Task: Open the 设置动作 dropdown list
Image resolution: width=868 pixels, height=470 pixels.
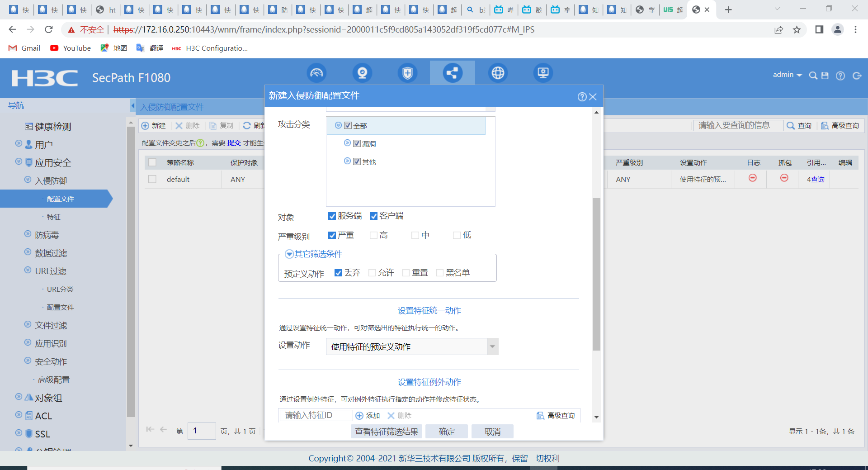Action: [492, 347]
